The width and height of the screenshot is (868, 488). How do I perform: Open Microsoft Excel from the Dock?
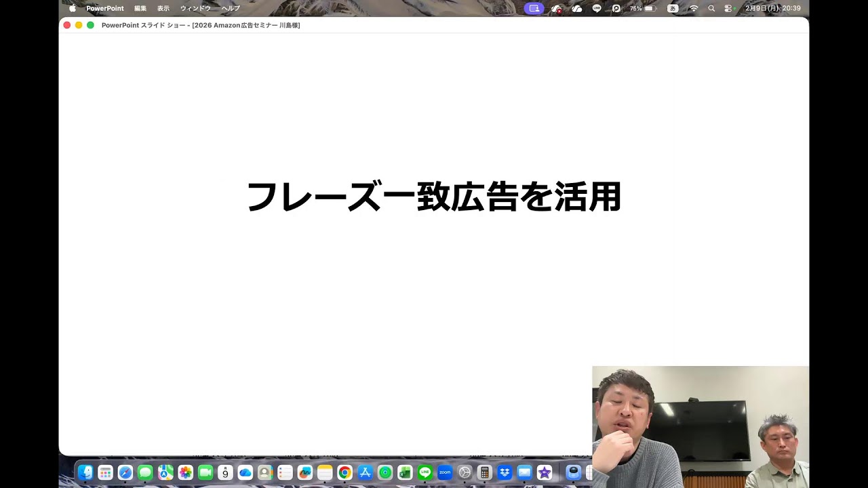405,472
